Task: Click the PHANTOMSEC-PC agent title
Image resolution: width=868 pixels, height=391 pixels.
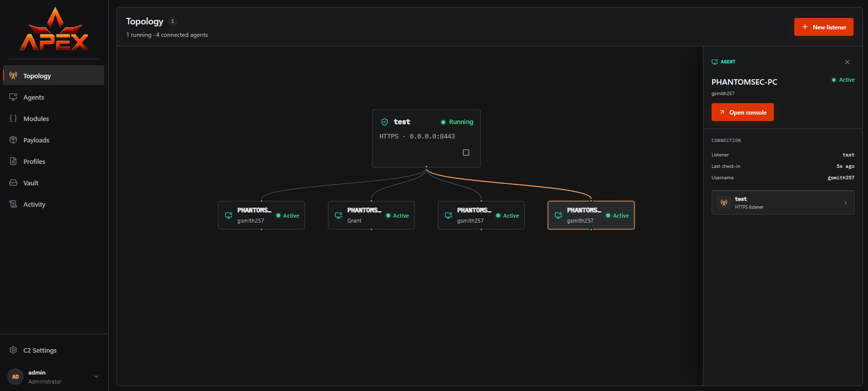Action: point(744,82)
